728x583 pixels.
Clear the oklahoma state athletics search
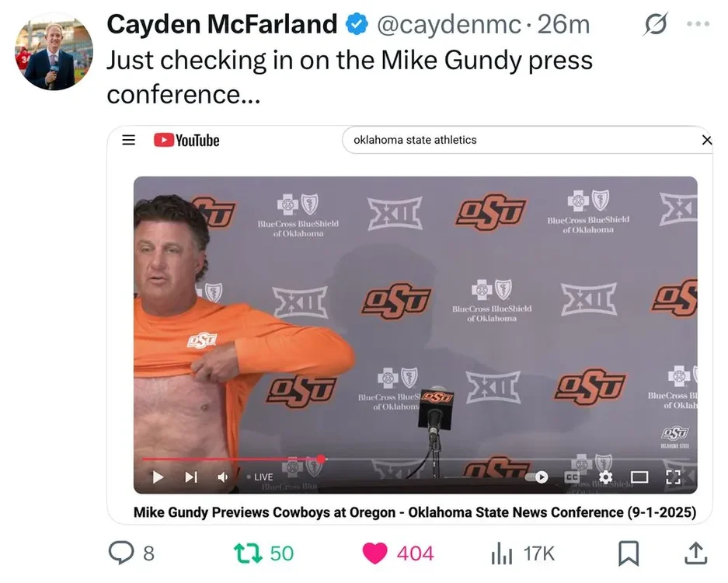pos(707,140)
